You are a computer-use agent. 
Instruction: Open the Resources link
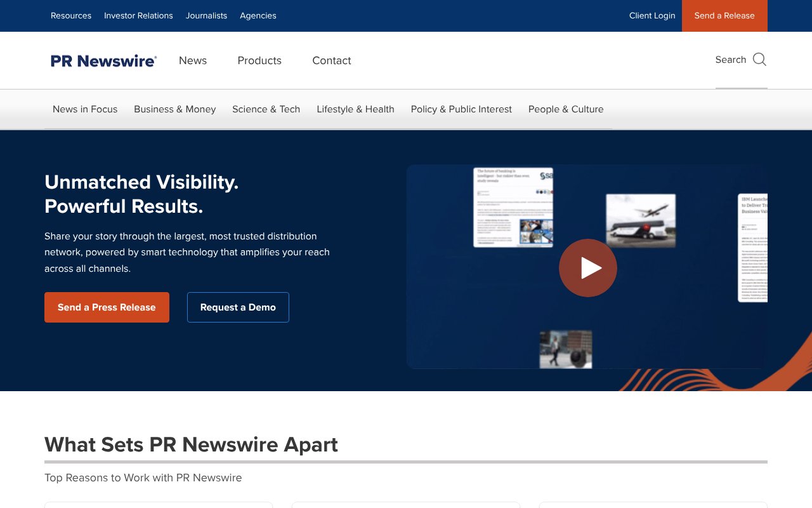[71, 16]
